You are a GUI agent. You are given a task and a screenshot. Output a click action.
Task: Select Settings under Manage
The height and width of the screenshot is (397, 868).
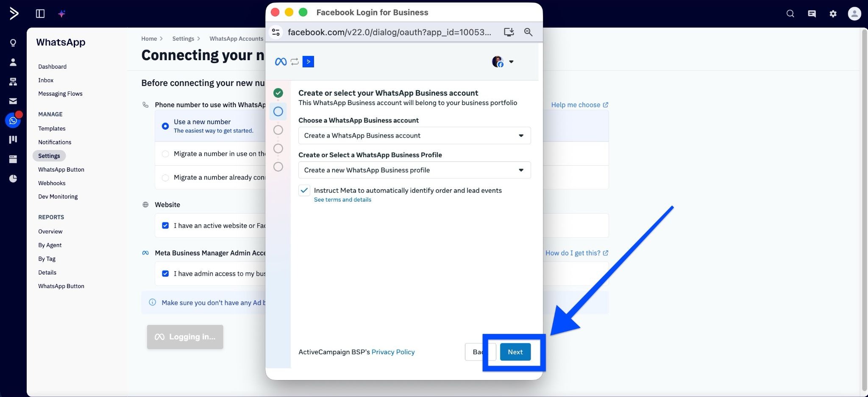click(49, 156)
